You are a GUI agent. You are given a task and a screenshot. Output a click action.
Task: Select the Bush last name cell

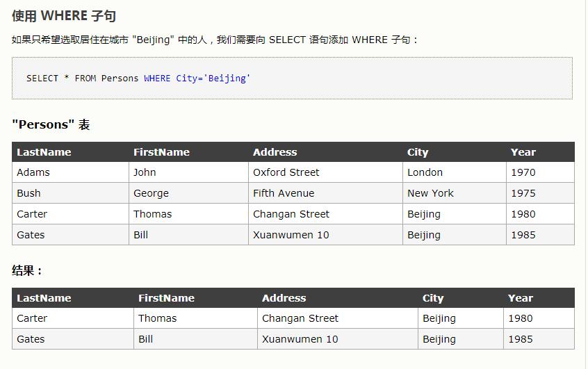pos(28,193)
